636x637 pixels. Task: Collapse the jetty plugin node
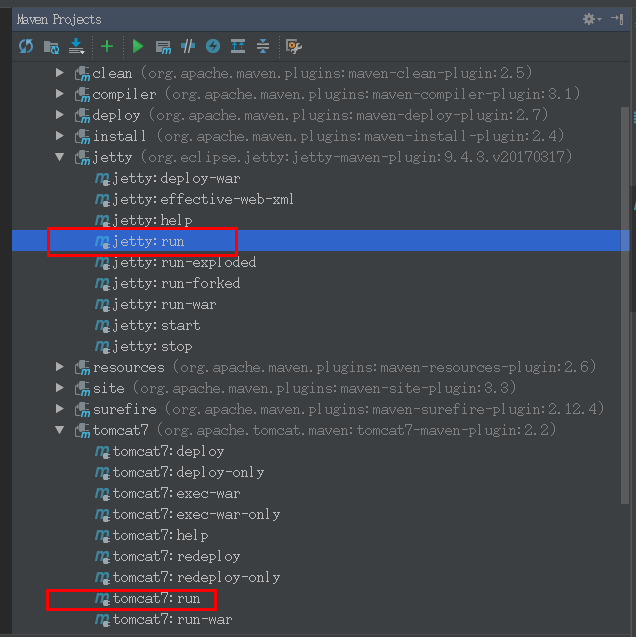tap(60, 157)
